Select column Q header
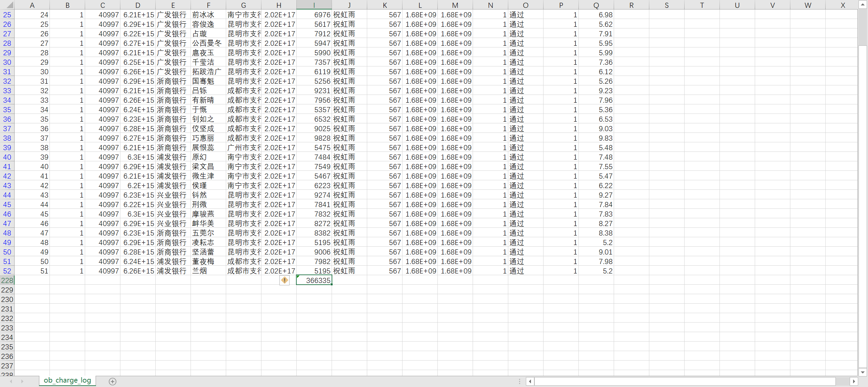The height and width of the screenshot is (387, 868). [x=596, y=5]
